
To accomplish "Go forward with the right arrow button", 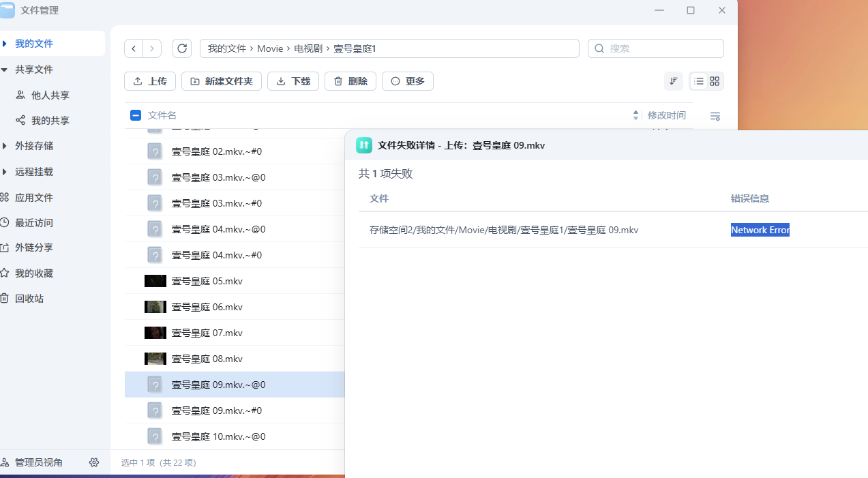I will click(x=152, y=48).
